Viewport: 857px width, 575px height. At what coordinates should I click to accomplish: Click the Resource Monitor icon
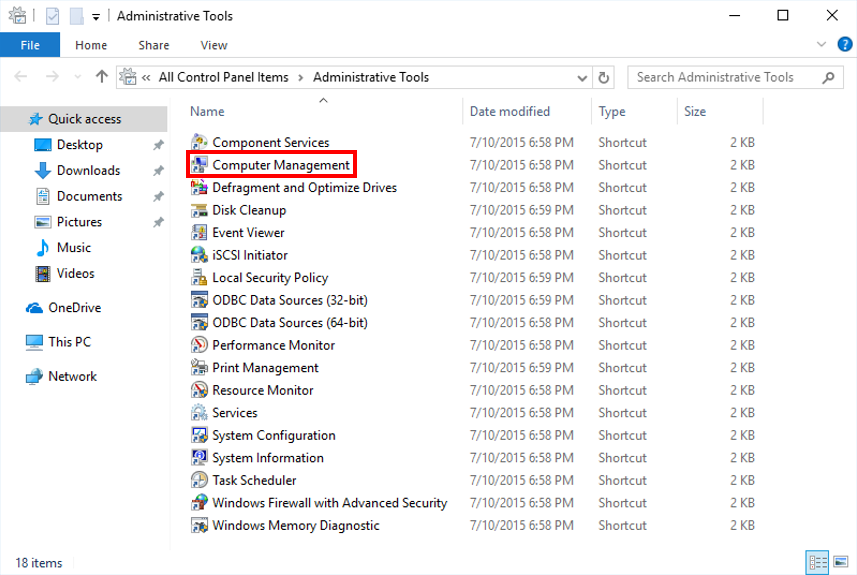[199, 390]
